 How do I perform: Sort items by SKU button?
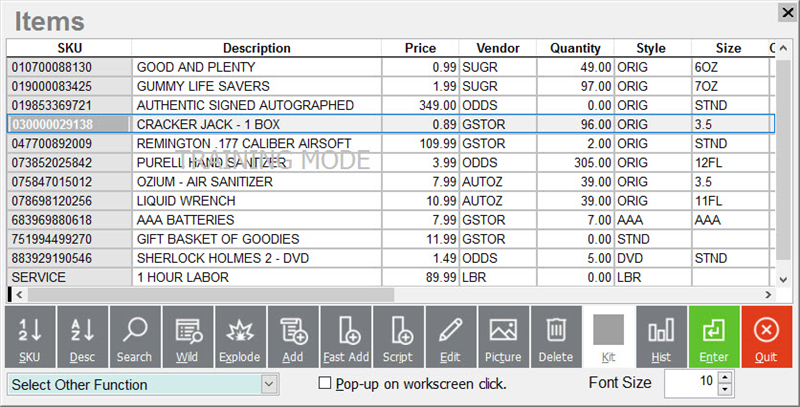coord(30,337)
